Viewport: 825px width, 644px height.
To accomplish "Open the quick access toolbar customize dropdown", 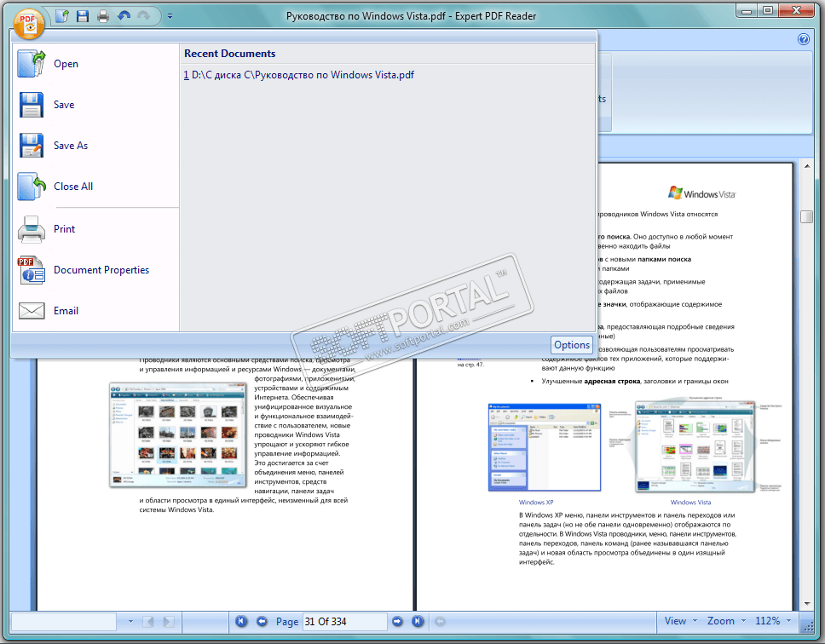I will [170, 16].
